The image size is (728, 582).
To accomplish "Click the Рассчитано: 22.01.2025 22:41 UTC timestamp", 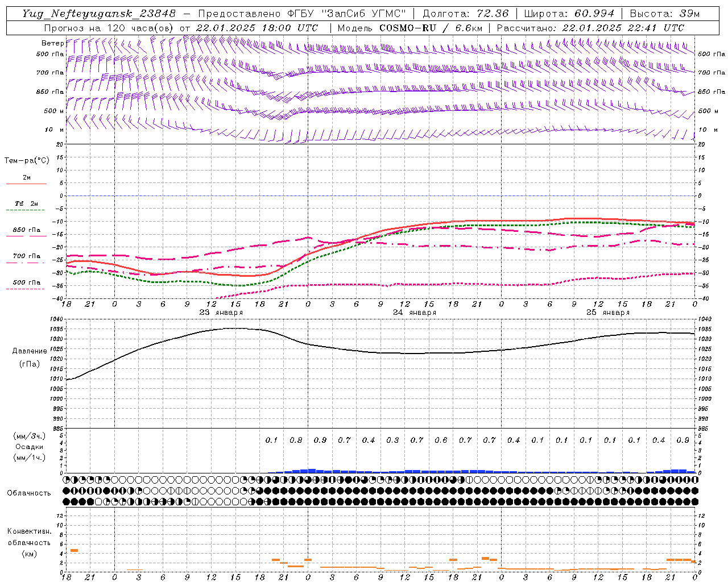I will click(590, 28).
